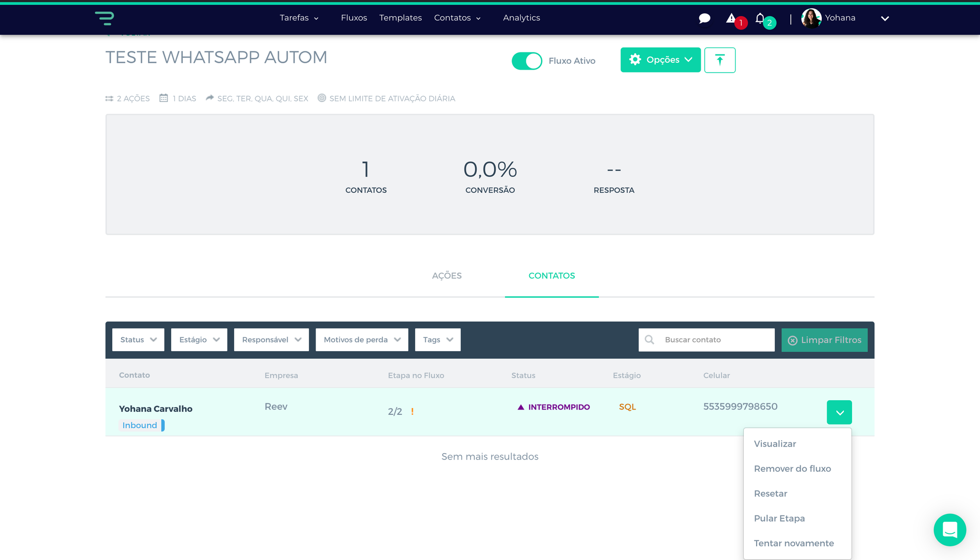Screen dimensions: 980x560
Task: Open the Responsável filter dropdown
Action: [271, 340]
